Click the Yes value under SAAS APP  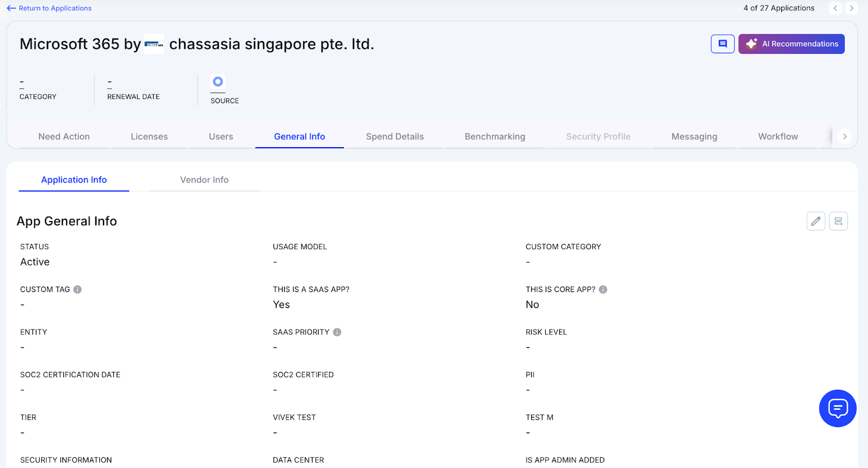282,305
